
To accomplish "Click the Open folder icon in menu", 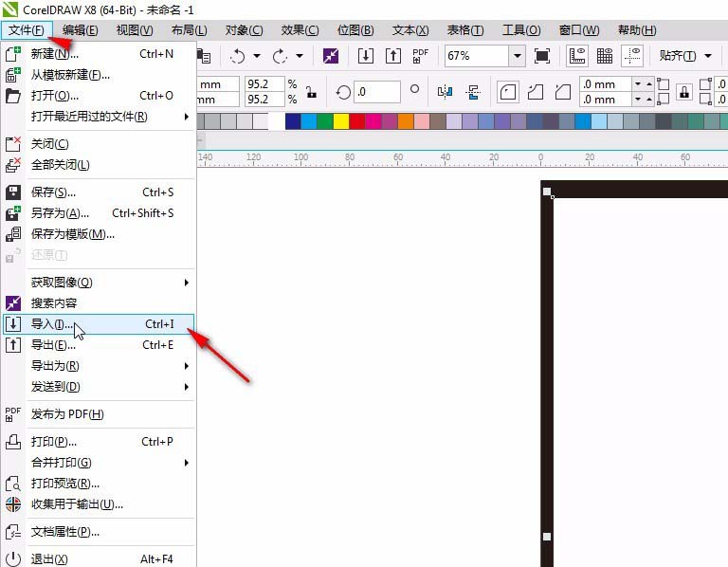I will point(13,96).
